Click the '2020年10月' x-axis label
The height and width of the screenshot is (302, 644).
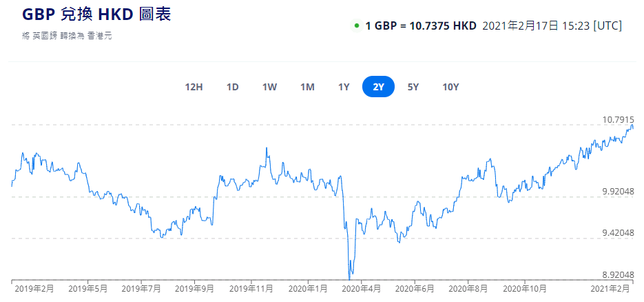pyautogui.click(x=525, y=289)
